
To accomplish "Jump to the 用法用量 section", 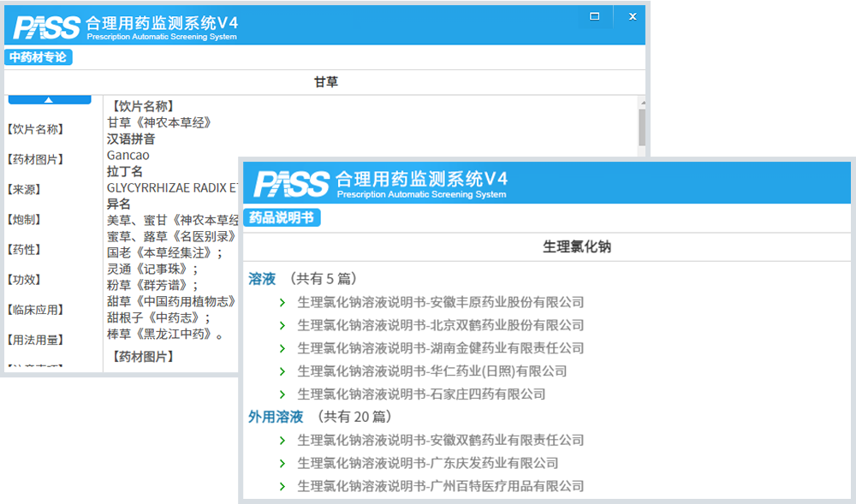I will click(35, 340).
